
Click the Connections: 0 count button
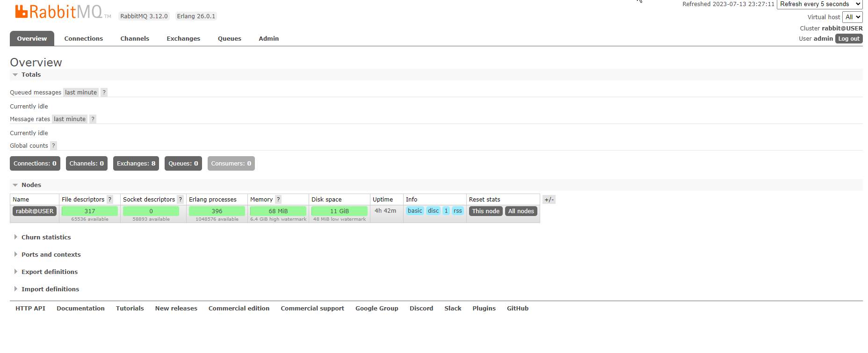(x=35, y=164)
